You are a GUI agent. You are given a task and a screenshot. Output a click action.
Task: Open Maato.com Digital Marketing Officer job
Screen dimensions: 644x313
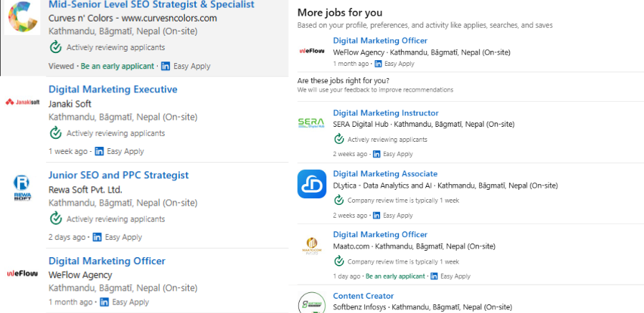tap(380, 235)
